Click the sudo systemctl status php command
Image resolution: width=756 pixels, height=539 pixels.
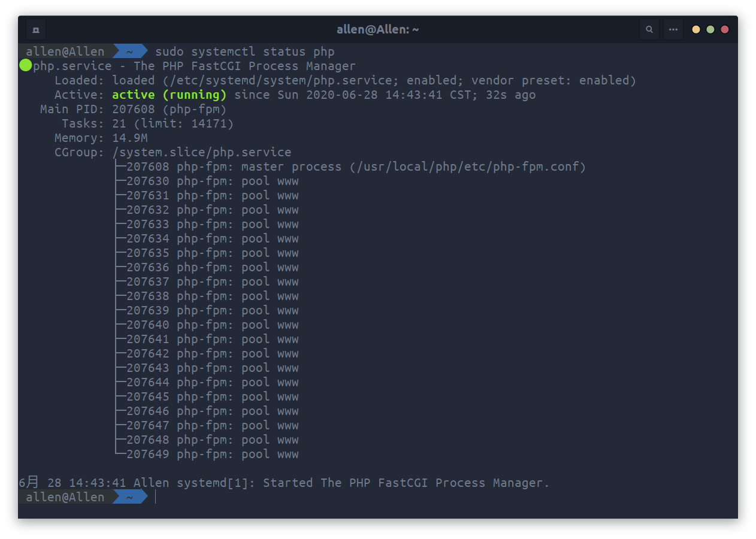[244, 52]
